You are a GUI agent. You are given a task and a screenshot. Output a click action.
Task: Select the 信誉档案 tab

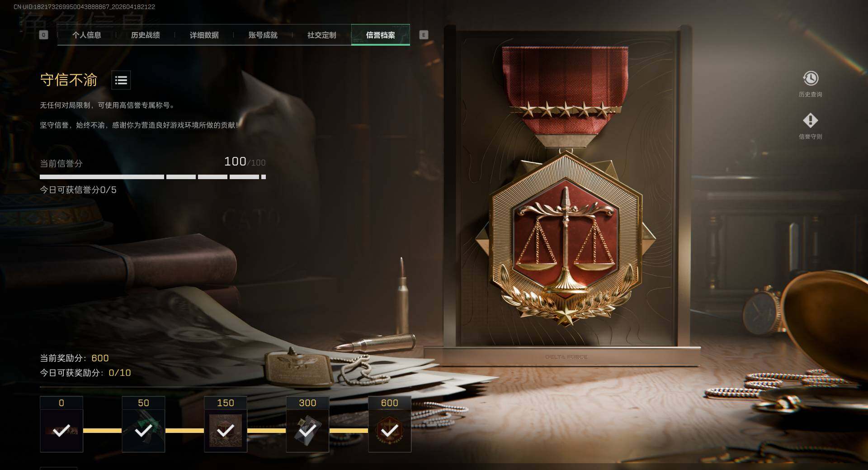point(381,35)
